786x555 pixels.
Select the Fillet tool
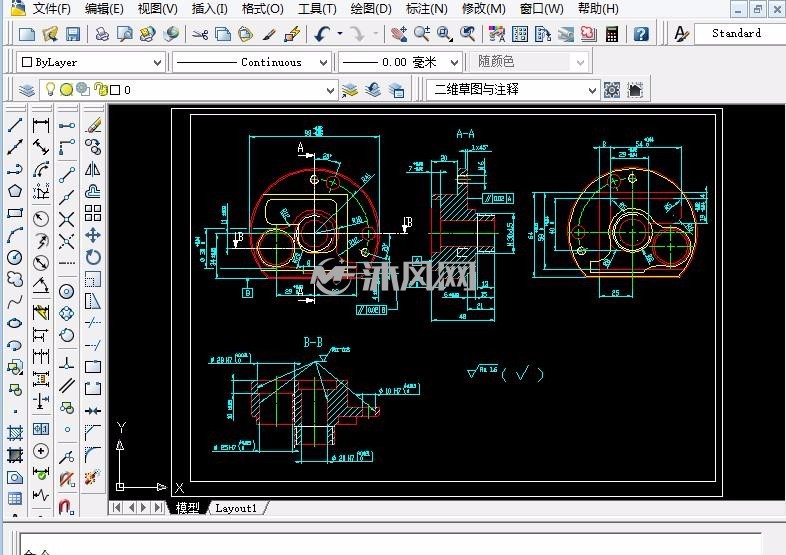[93, 455]
